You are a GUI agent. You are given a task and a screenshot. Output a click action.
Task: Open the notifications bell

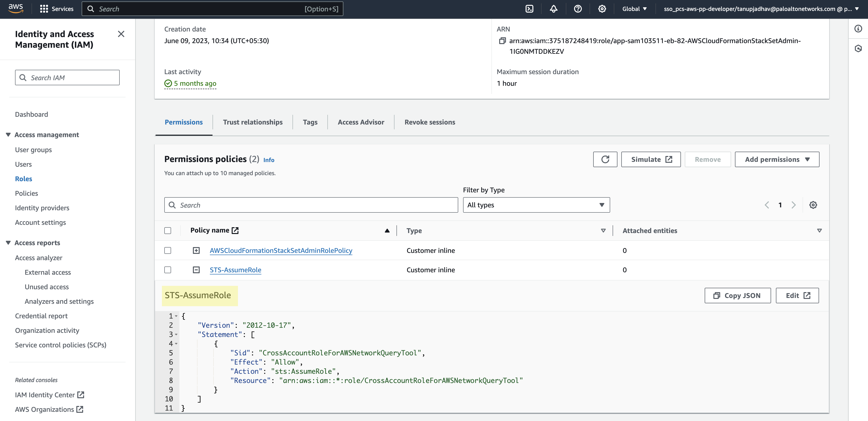coord(554,9)
